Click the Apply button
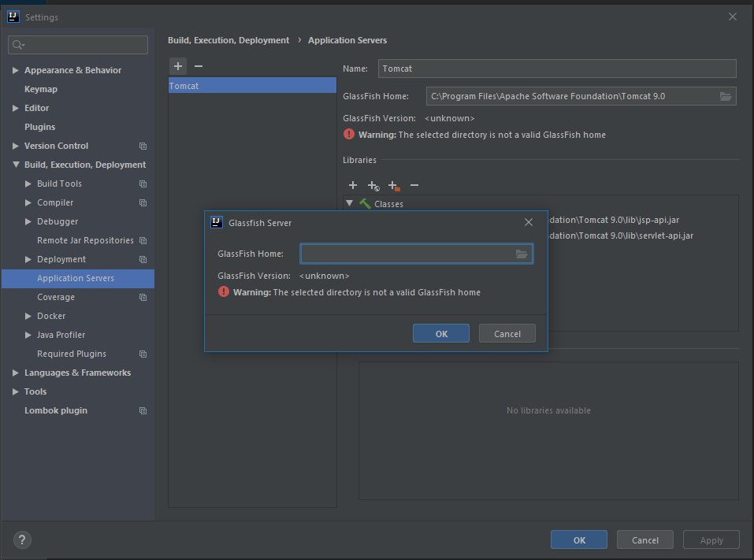This screenshot has height=560, width=754. point(711,540)
